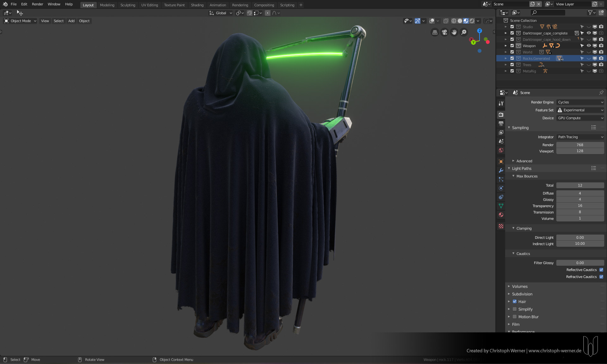This screenshot has height=364, width=607.
Task: Select solid viewport shading
Action: (460, 21)
